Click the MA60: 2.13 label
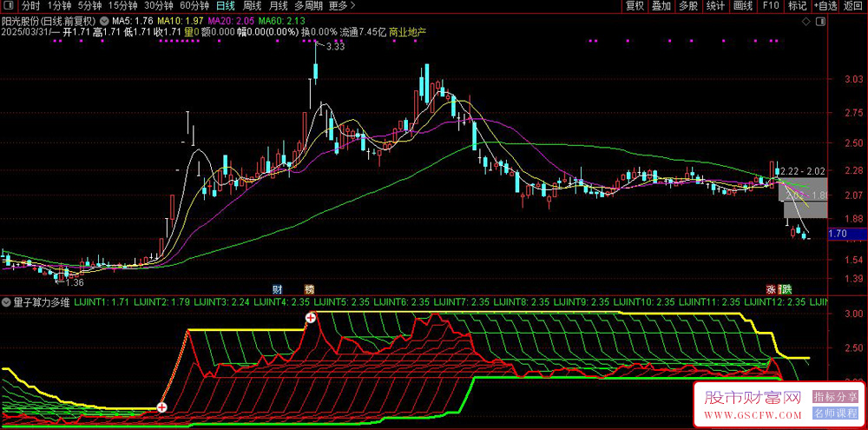868x430 pixels. [x=282, y=21]
